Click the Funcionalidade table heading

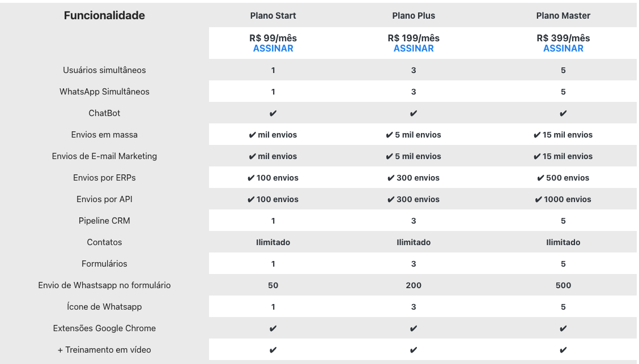pos(104,16)
